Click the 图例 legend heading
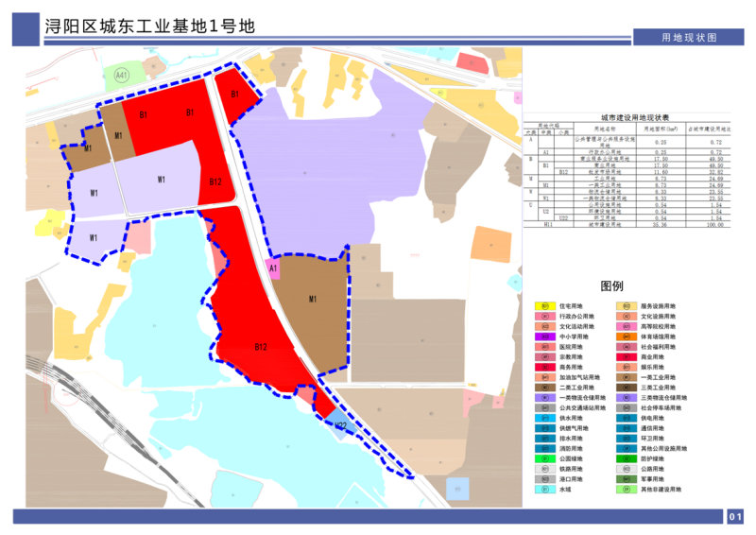The height and width of the screenshot is (535, 756). point(612,285)
